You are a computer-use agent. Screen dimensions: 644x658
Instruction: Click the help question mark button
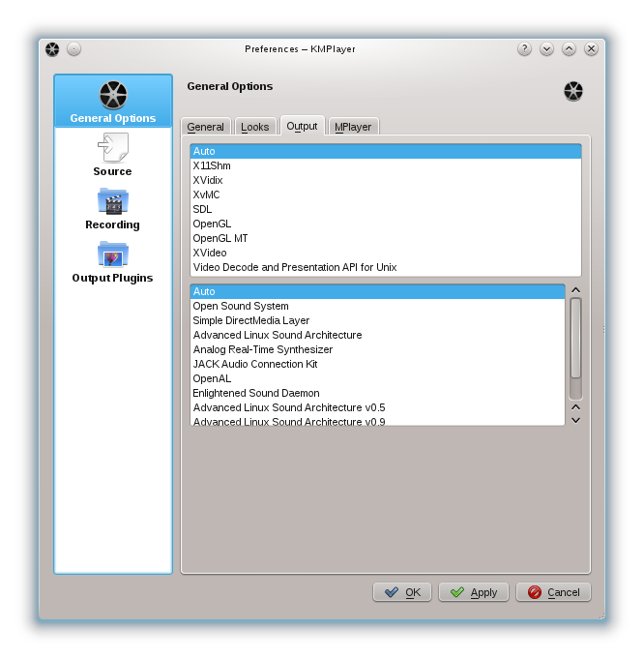pyautogui.click(x=524, y=49)
